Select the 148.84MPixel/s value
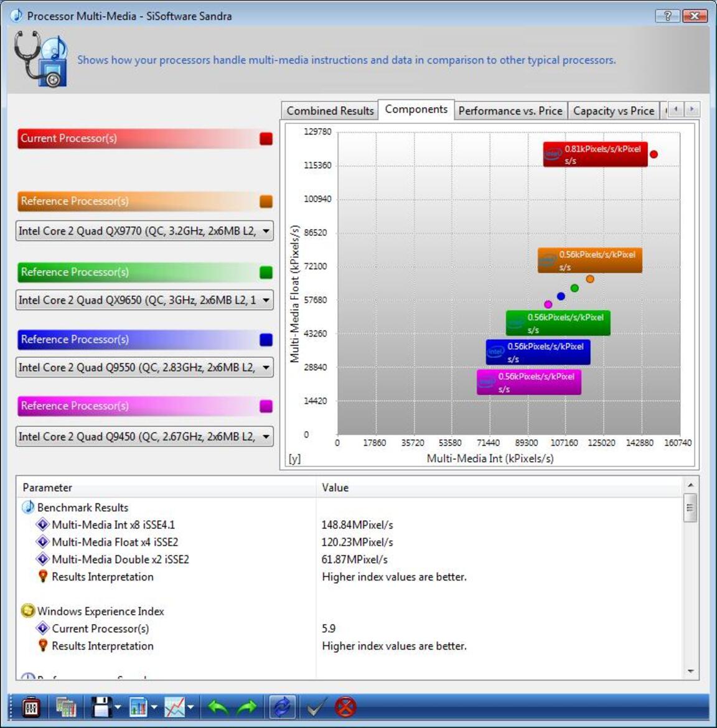 [357, 525]
